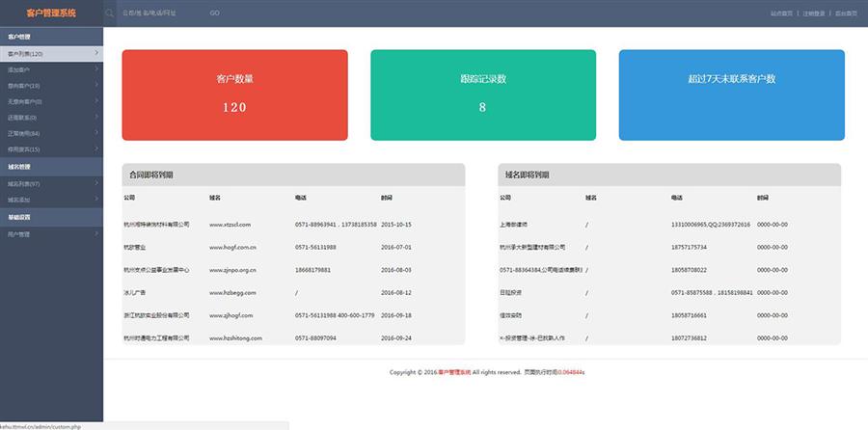Click the GO search button
The width and height of the screenshot is (868, 430).
pyautogui.click(x=214, y=13)
